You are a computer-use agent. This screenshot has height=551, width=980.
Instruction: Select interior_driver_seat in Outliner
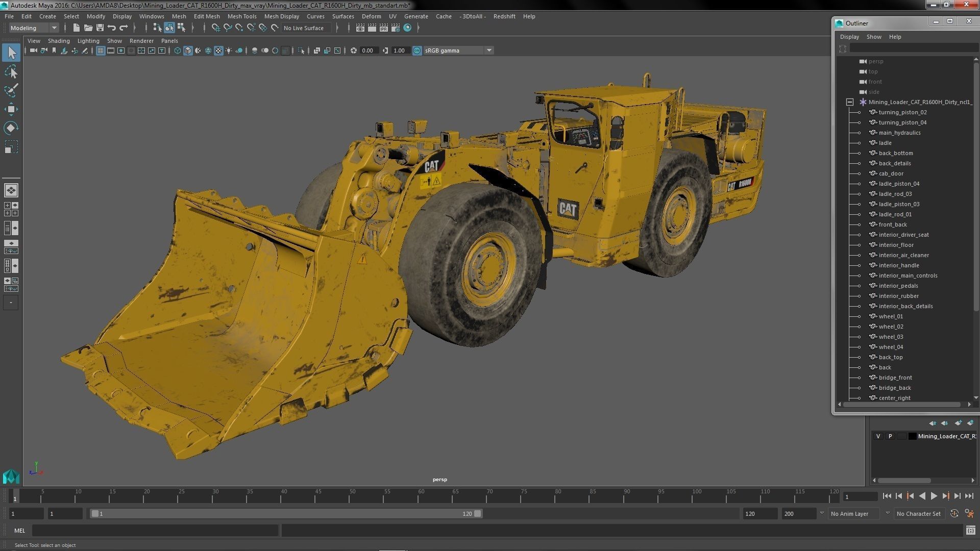pyautogui.click(x=903, y=235)
